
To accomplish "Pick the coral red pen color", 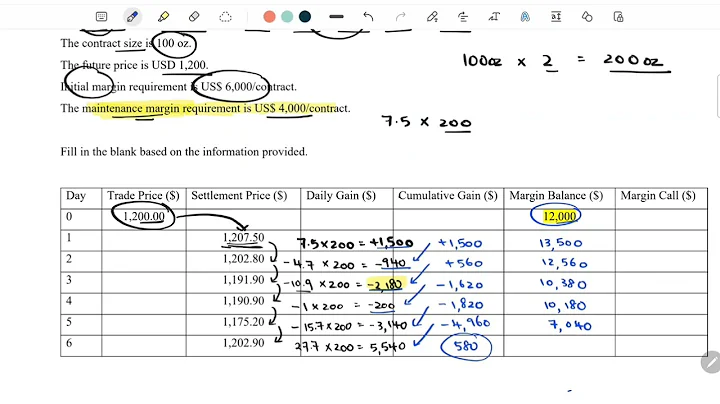I will tap(270, 17).
